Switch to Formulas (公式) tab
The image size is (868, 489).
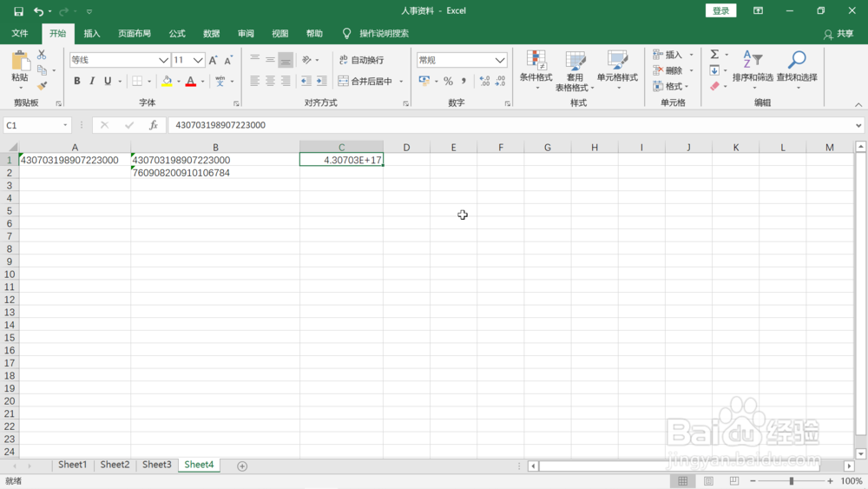tap(177, 33)
